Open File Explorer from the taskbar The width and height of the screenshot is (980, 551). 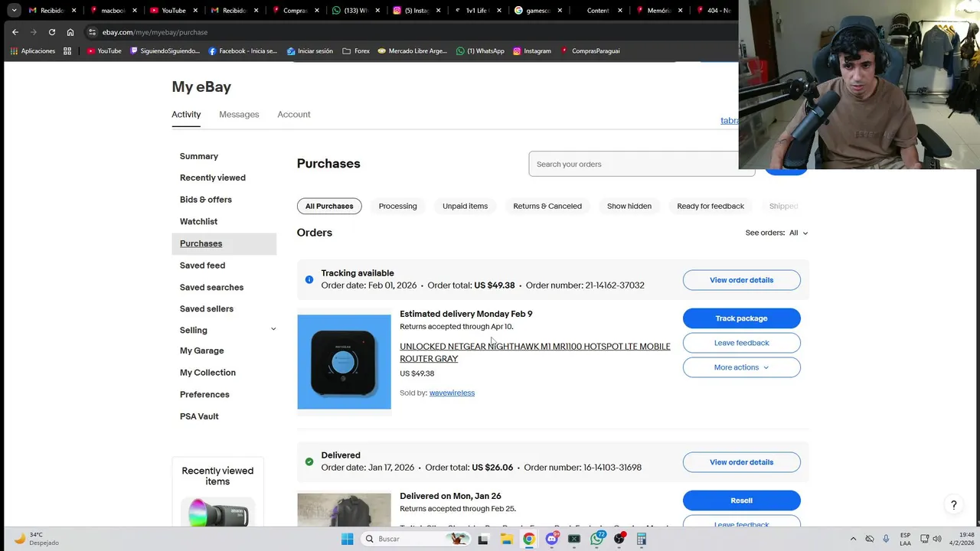point(506,539)
